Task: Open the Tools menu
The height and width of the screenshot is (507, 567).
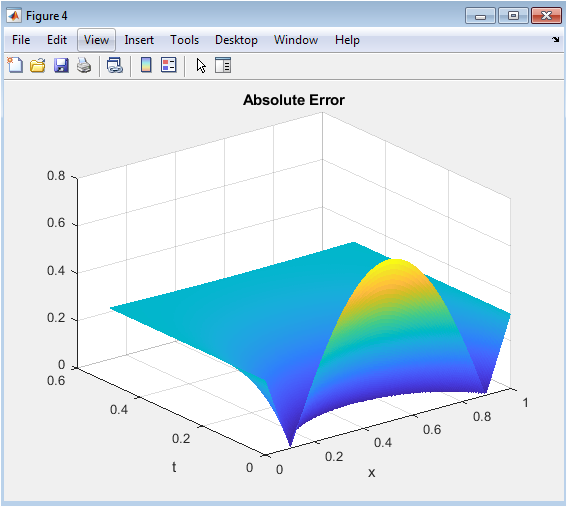Action: pos(184,40)
